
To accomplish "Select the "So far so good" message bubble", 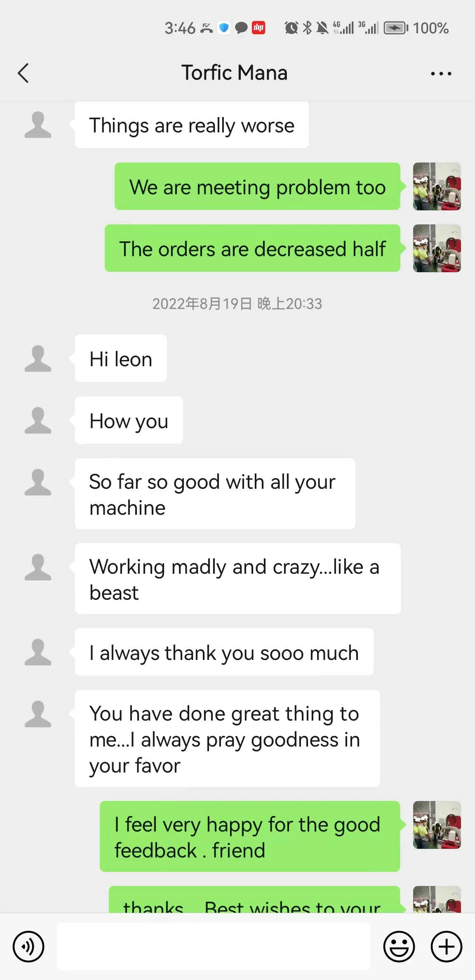I will point(215,494).
